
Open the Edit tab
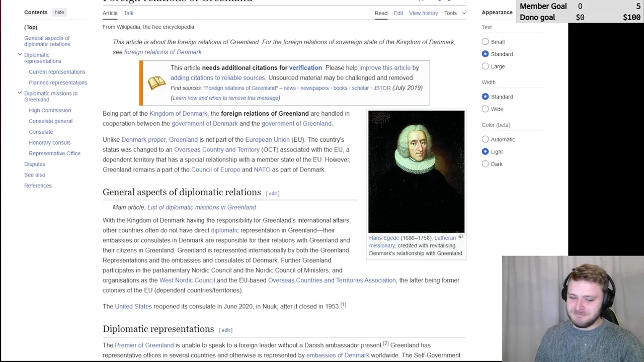point(398,13)
